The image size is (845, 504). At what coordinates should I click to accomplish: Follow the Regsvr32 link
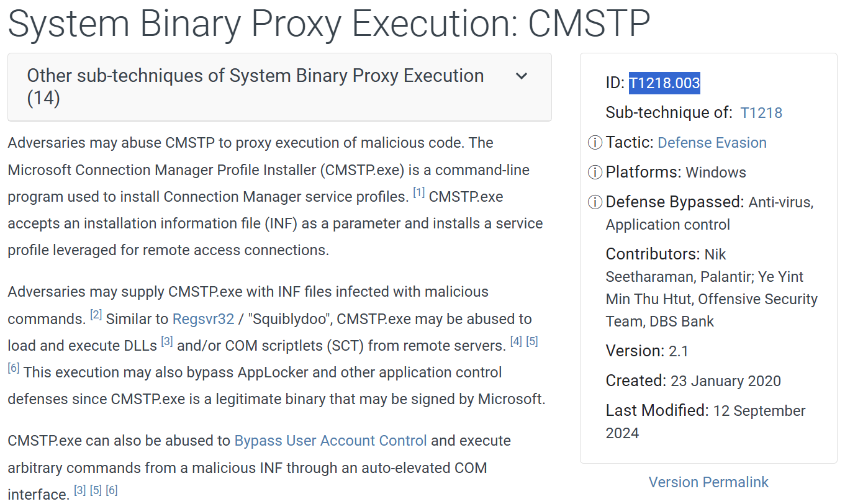click(203, 319)
